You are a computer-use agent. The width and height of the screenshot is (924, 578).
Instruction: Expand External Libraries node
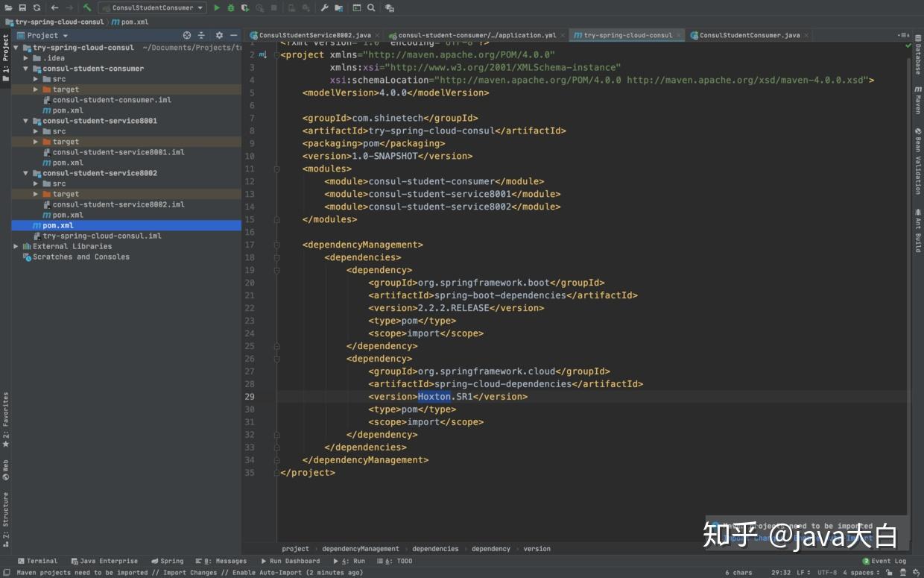coord(16,246)
